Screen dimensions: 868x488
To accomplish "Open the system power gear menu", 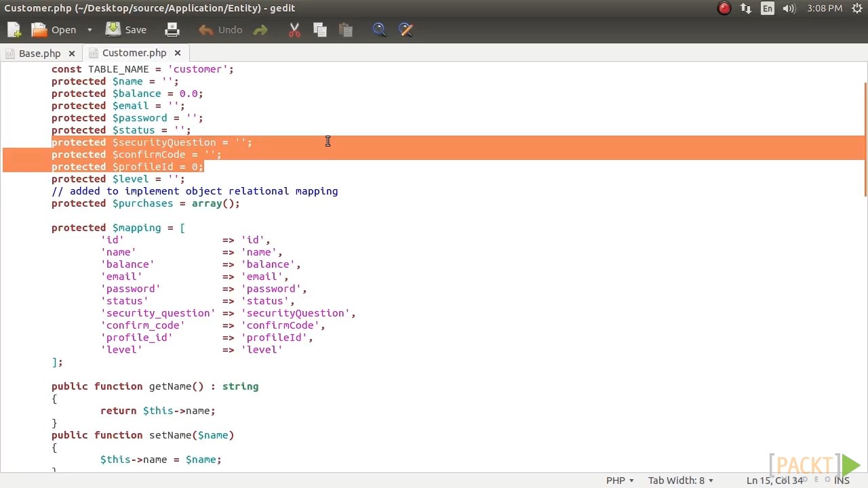I will (x=856, y=8).
